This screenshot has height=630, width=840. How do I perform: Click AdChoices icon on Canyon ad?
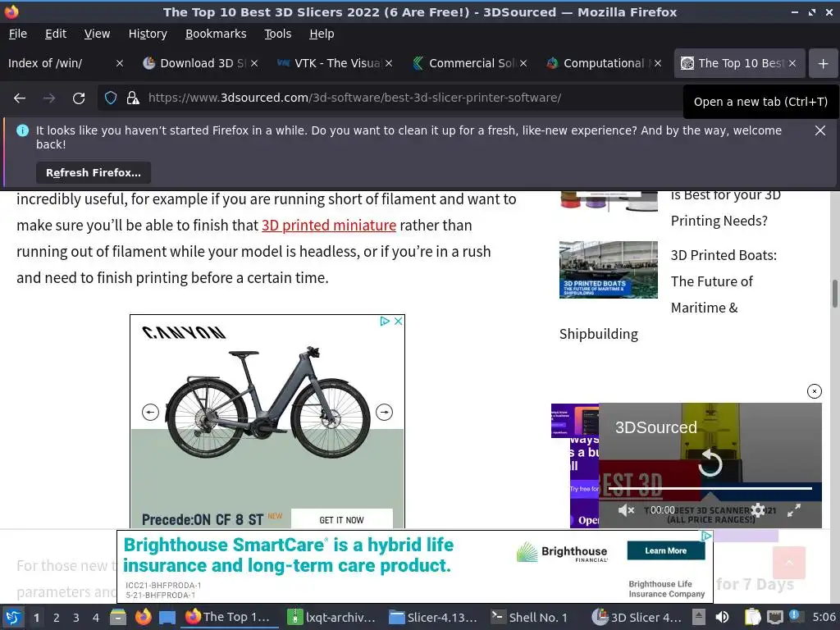pyautogui.click(x=385, y=322)
